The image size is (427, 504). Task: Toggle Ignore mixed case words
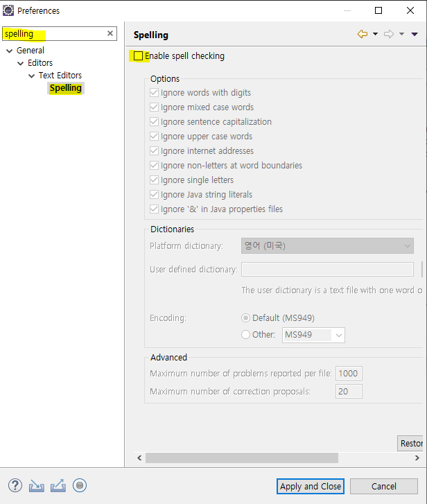point(154,107)
